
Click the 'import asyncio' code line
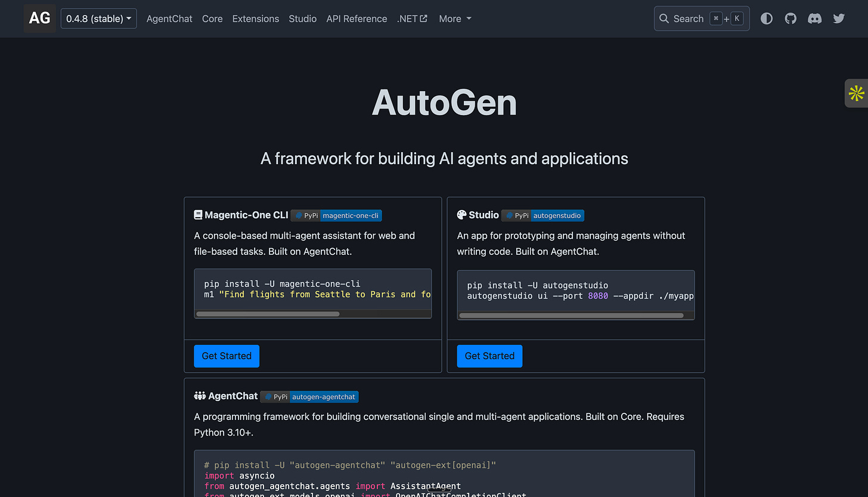[x=239, y=476]
